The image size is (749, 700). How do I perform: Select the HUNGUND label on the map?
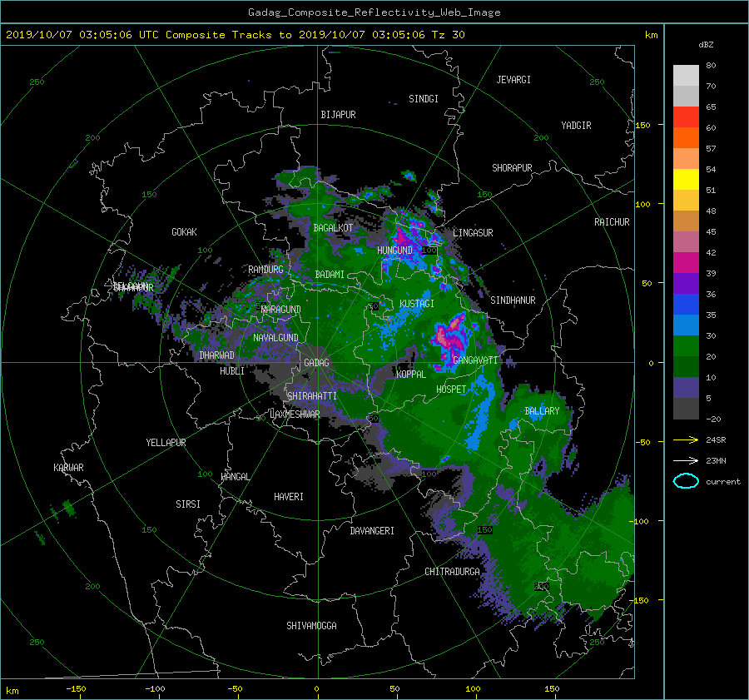pyautogui.click(x=394, y=250)
